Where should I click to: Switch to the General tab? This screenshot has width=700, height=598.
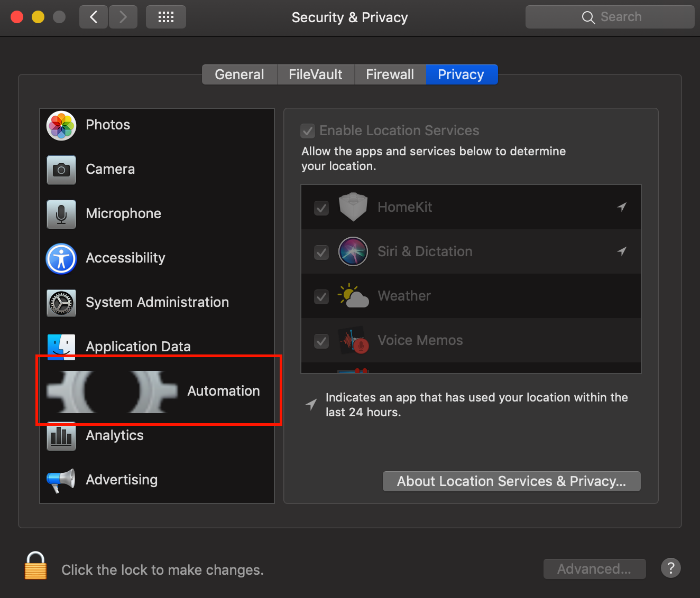point(240,74)
